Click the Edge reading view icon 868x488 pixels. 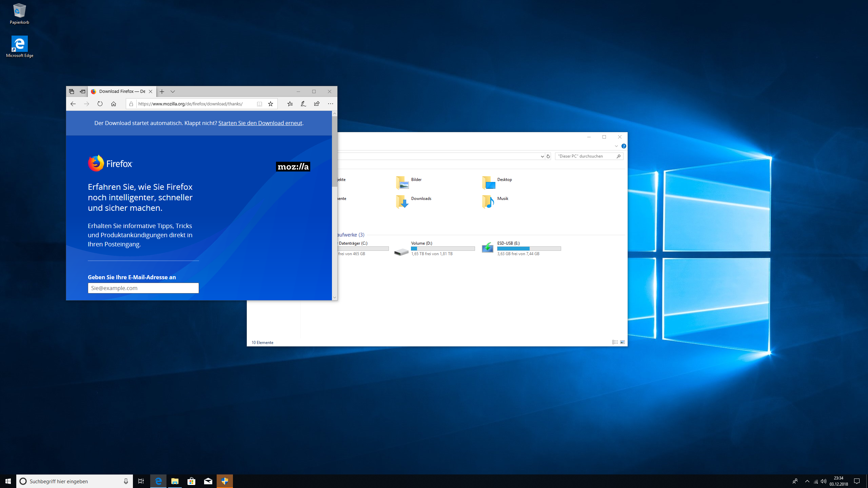(259, 104)
